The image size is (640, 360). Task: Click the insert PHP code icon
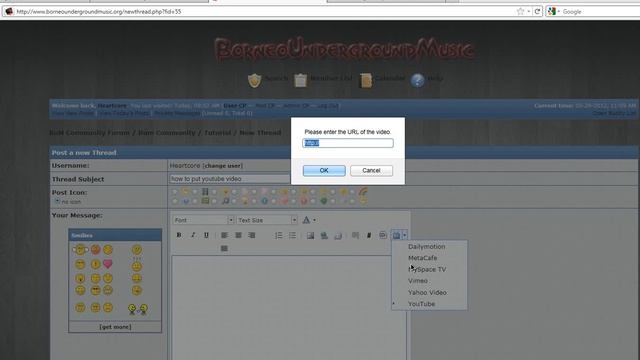coord(382,235)
